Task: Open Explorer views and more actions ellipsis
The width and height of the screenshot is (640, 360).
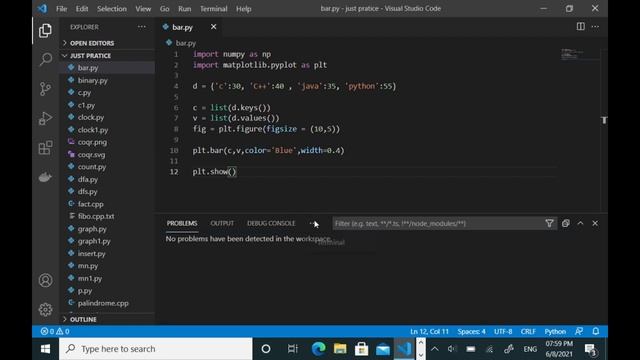Action: (142, 27)
